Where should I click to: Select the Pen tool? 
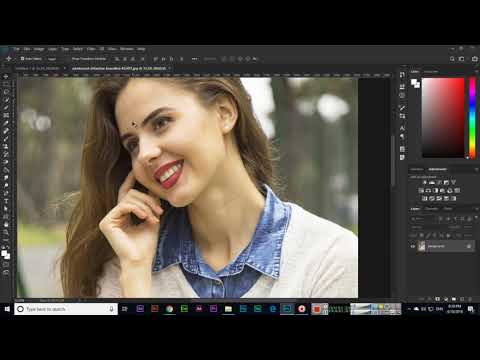pyautogui.click(x=6, y=193)
